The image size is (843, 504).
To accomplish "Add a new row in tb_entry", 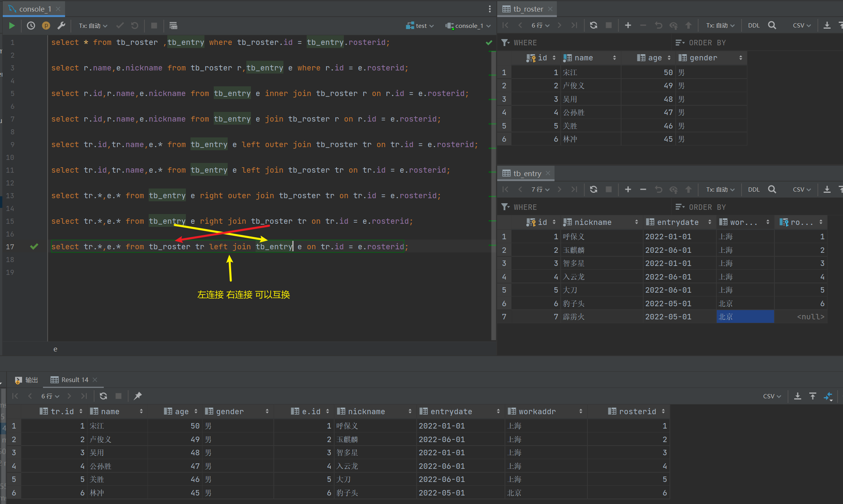I will (628, 189).
